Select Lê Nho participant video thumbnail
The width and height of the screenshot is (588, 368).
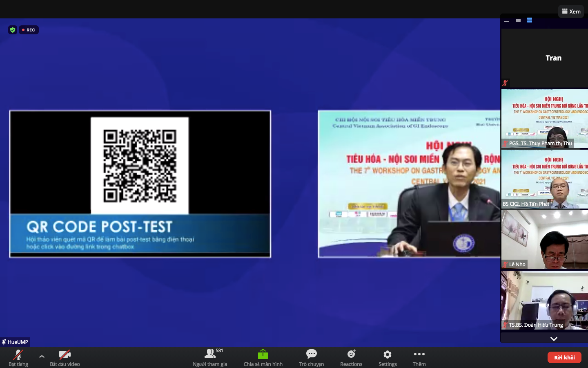click(544, 240)
